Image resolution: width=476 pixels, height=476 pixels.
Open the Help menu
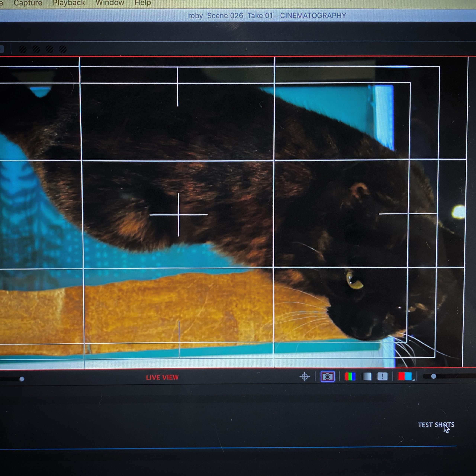(x=143, y=3)
